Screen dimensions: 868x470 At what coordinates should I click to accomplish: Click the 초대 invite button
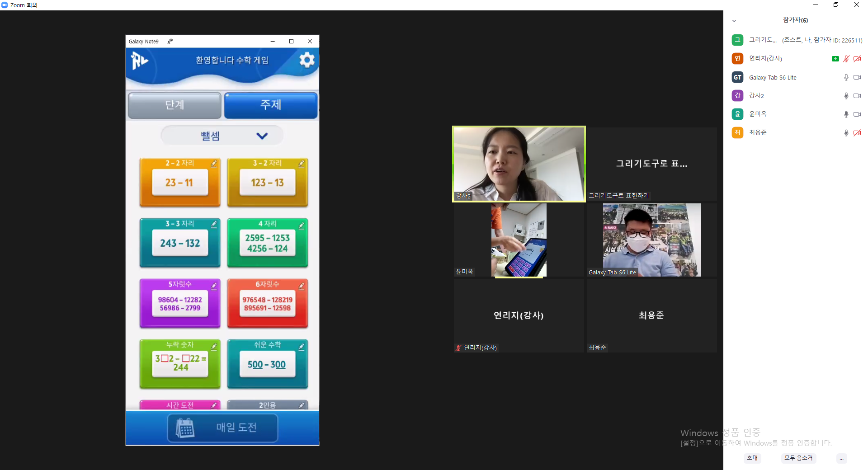(x=752, y=458)
